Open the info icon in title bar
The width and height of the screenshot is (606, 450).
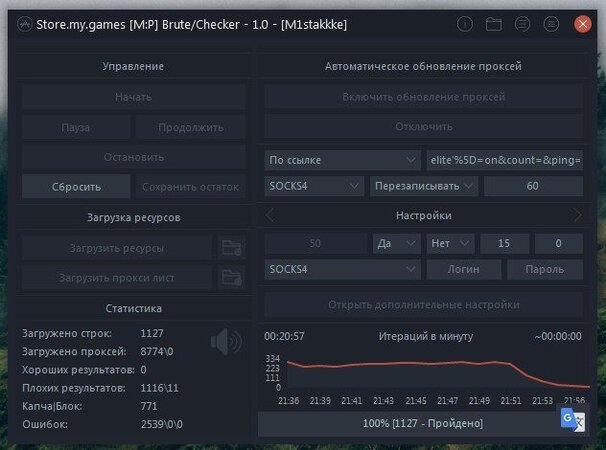coord(465,24)
